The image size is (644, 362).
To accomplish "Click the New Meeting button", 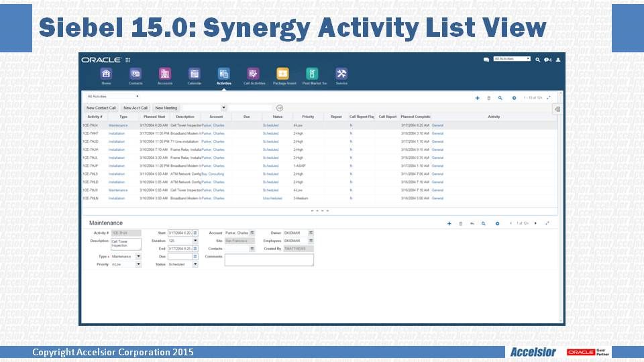I will pyautogui.click(x=166, y=108).
